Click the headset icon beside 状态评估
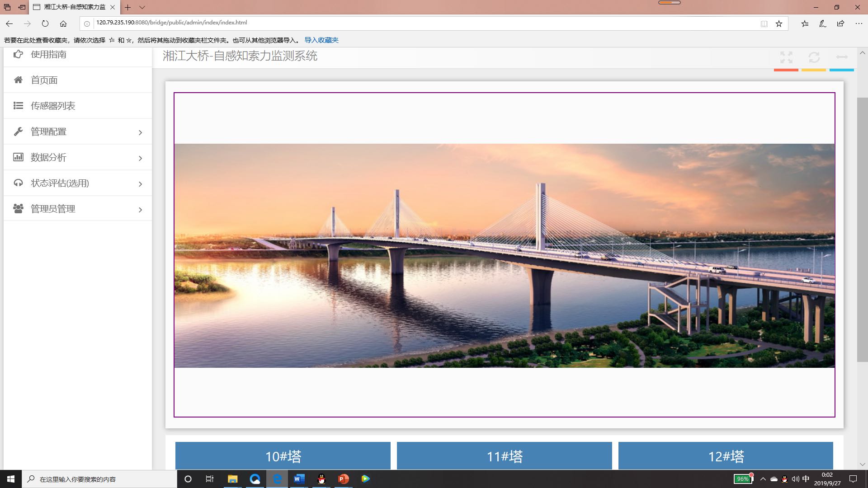 click(x=18, y=183)
